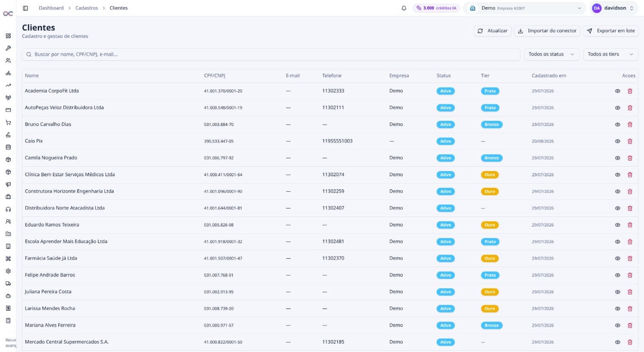Viewport: 644px width, 352px height.
Task: View Felipe Andrade Barros with eye icon
Action: [x=617, y=275]
